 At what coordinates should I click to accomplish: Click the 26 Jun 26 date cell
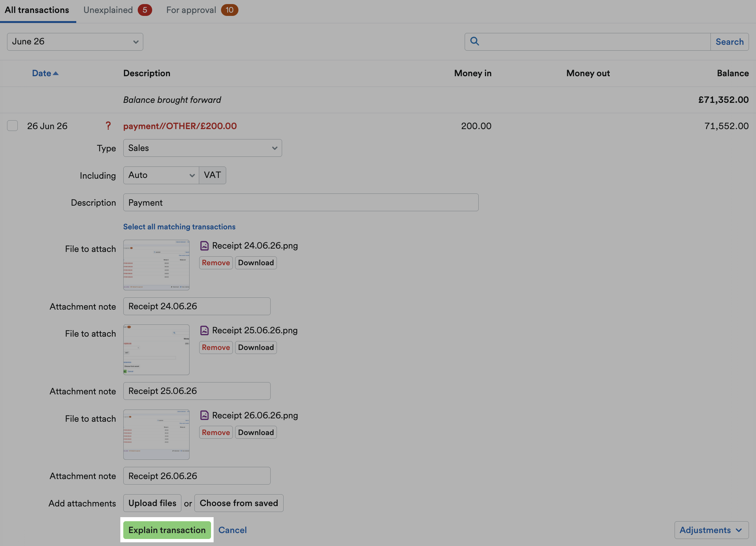click(x=47, y=126)
